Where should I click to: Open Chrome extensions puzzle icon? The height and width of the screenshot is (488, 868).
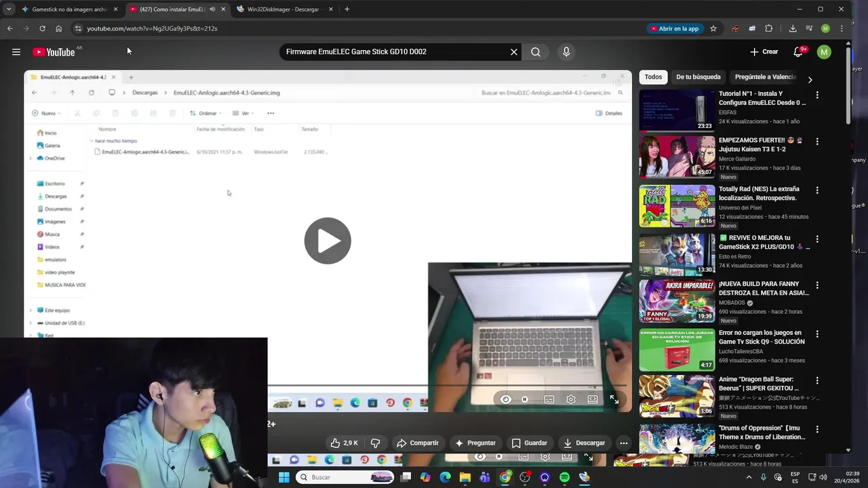point(768,28)
